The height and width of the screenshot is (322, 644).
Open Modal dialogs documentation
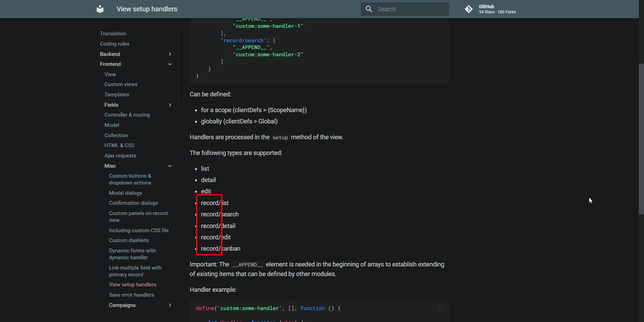[125, 193]
